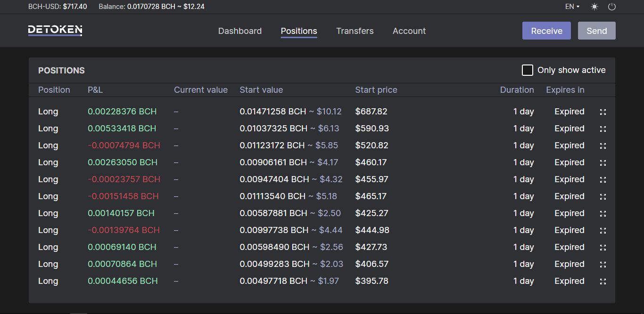Image resolution: width=644 pixels, height=314 pixels.
Task: Click start value 0.00997738 BCH ~ $4.44
Action: (x=291, y=230)
